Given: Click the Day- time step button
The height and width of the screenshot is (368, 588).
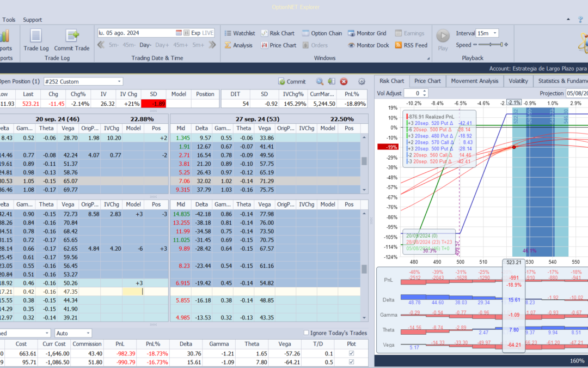Looking at the screenshot, I should point(145,45).
